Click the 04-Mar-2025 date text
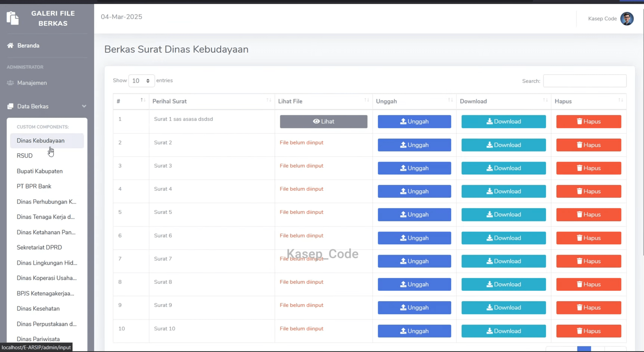644x352 pixels. (121, 17)
